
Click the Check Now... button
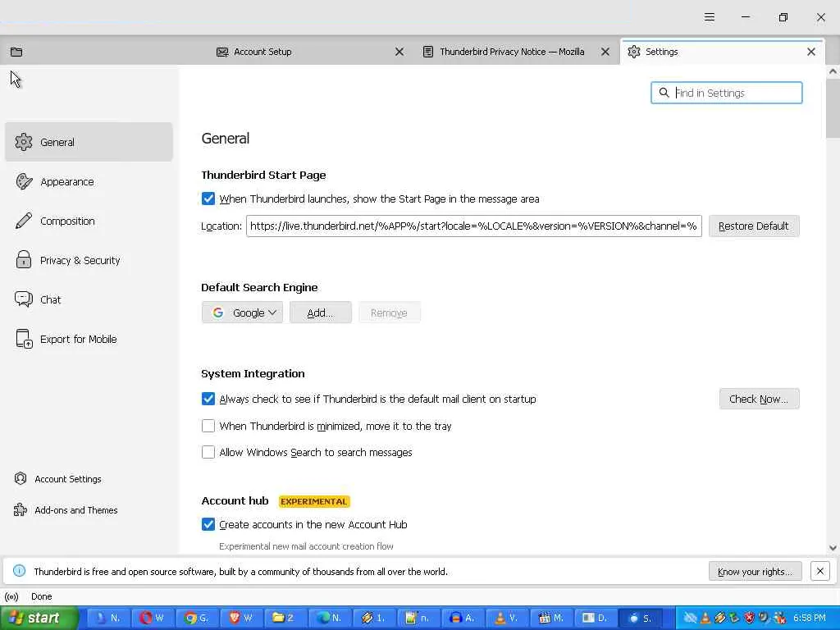(759, 399)
